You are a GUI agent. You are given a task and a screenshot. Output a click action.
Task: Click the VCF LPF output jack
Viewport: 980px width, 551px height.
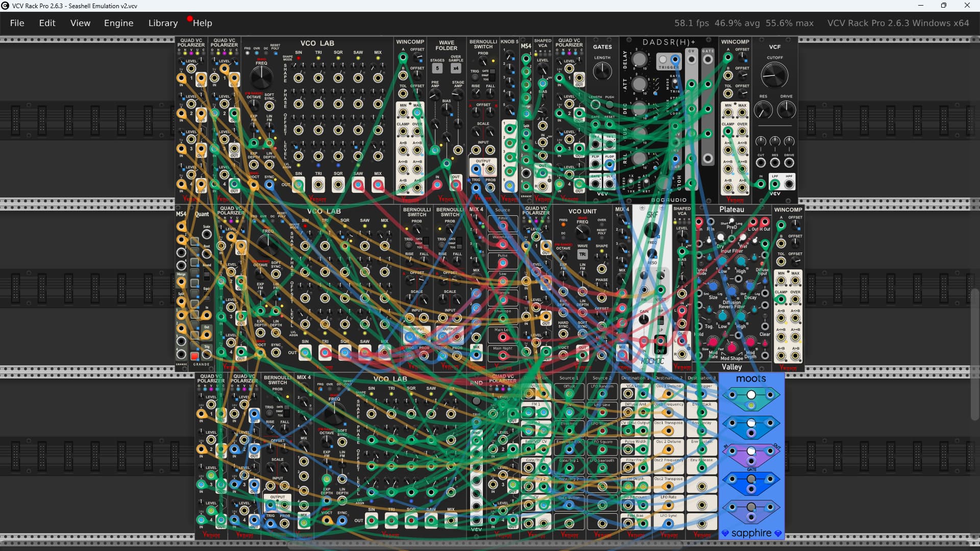tap(775, 183)
